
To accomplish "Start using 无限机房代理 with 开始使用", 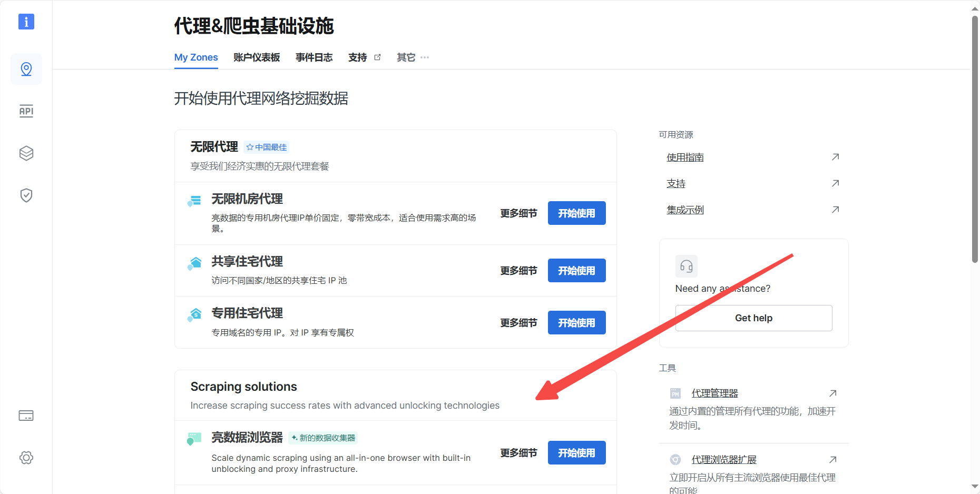I will click(x=577, y=213).
